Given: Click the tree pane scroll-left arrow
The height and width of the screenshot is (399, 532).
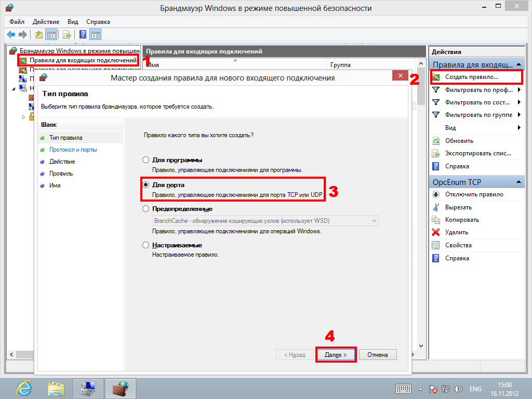Looking at the screenshot, I should click(11, 354).
